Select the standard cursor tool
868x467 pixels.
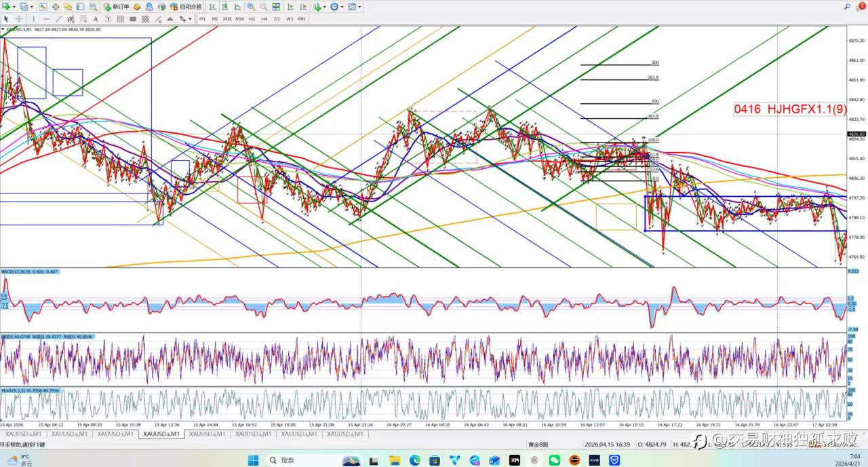(6, 19)
